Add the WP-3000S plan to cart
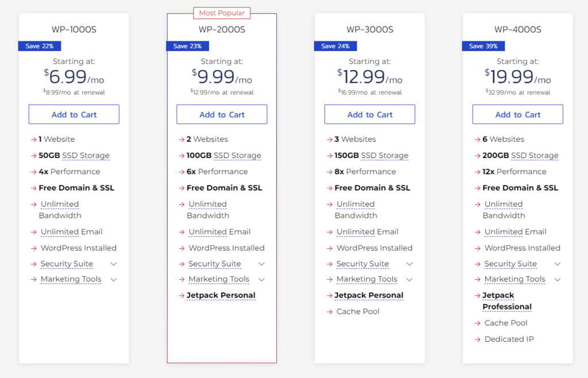Screen dimensions: 588x378 click(x=370, y=114)
